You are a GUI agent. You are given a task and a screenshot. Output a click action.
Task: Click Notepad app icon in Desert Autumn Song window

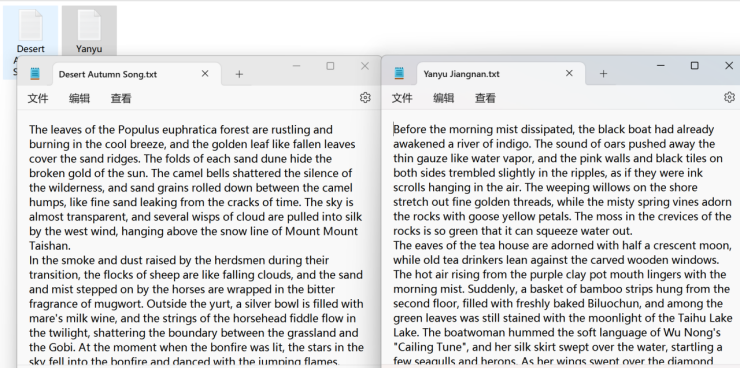[34, 74]
